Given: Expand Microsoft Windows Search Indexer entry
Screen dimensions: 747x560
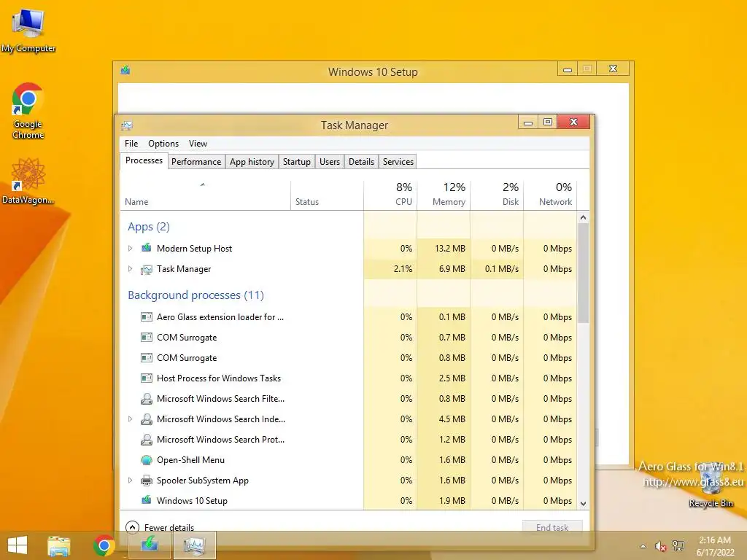Looking at the screenshot, I should pos(130,419).
